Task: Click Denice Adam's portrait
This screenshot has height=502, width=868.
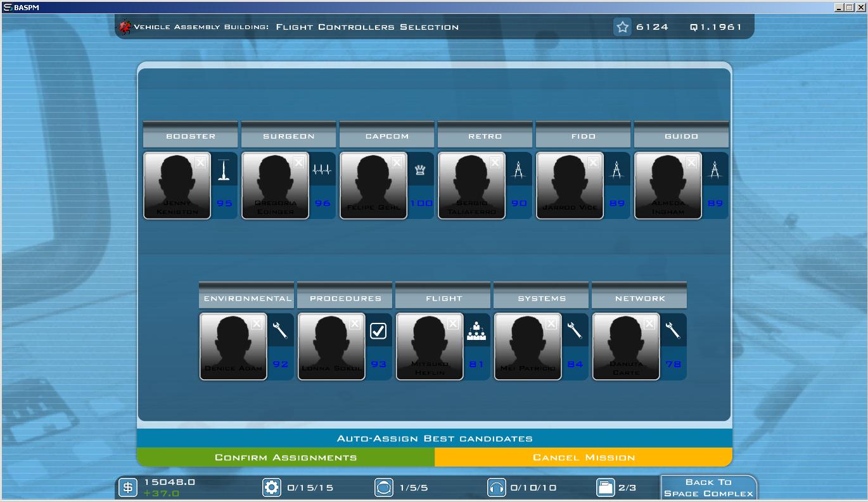Action: (x=233, y=347)
